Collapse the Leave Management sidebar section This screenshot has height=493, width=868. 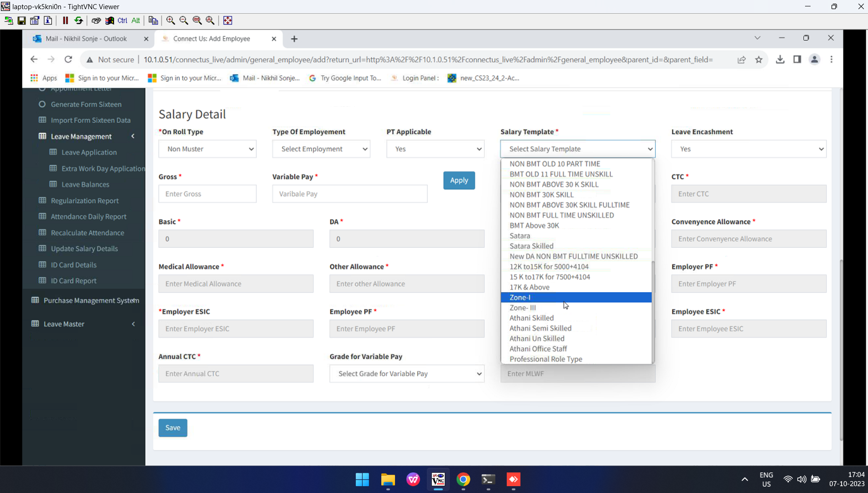point(87,136)
